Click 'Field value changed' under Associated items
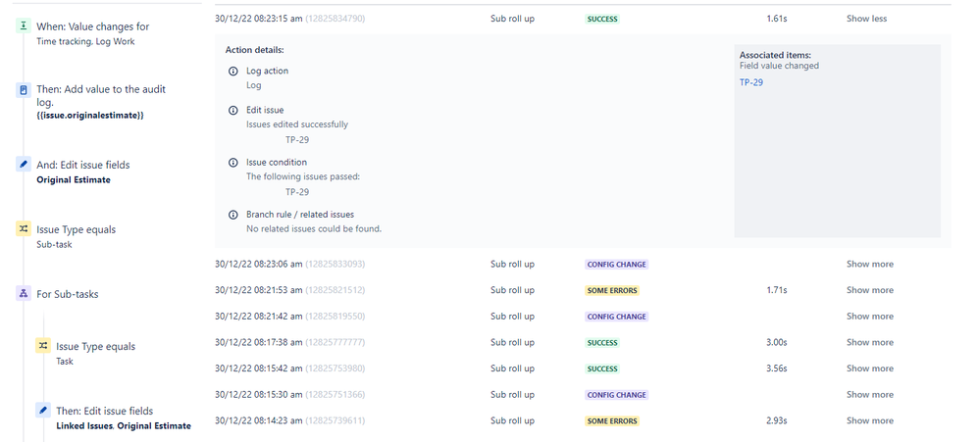 (x=779, y=66)
